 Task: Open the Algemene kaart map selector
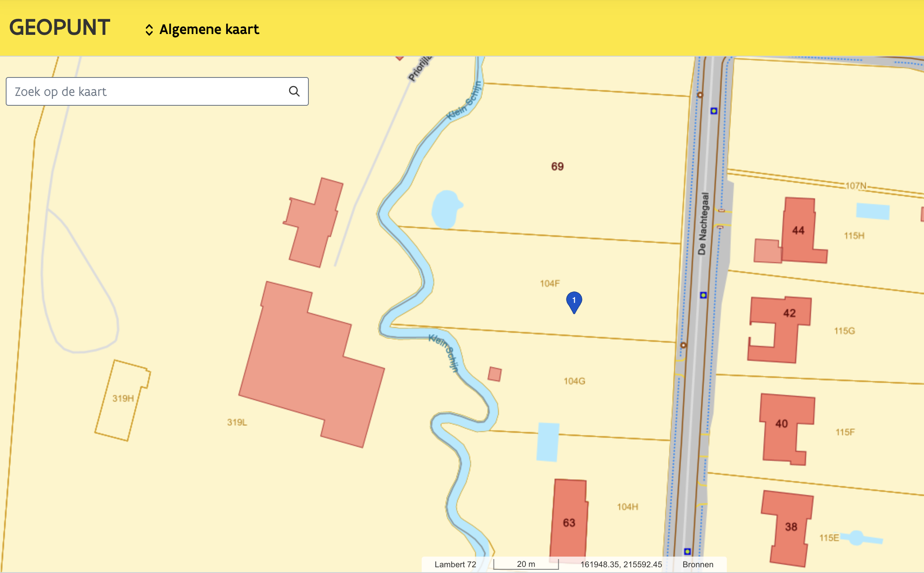(209, 30)
